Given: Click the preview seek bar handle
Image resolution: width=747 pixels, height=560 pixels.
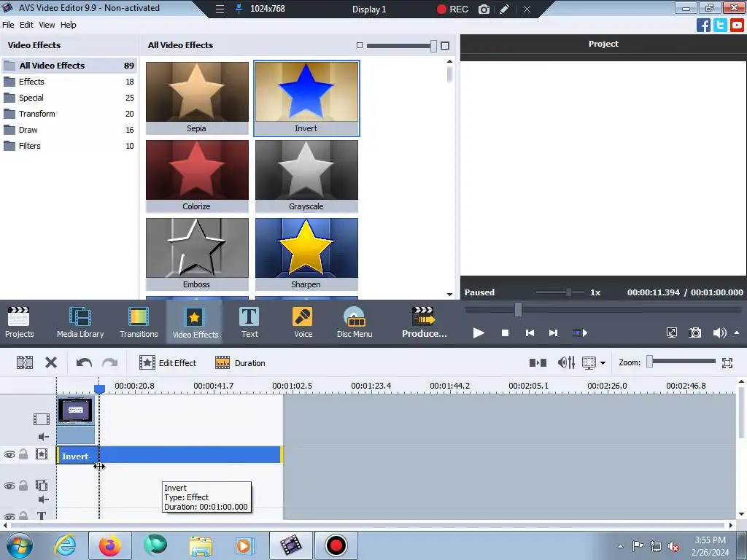Looking at the screenshot, I should tap(518, 310).
